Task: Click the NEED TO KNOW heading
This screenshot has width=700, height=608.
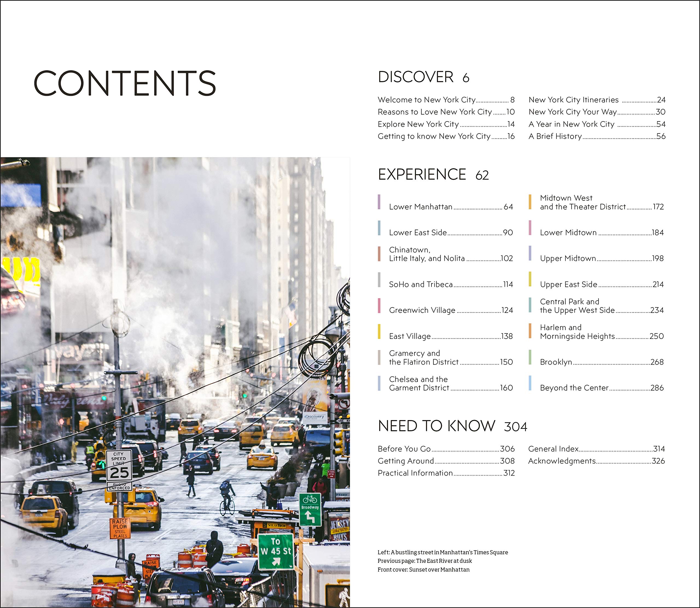Action: pos(436,426)
